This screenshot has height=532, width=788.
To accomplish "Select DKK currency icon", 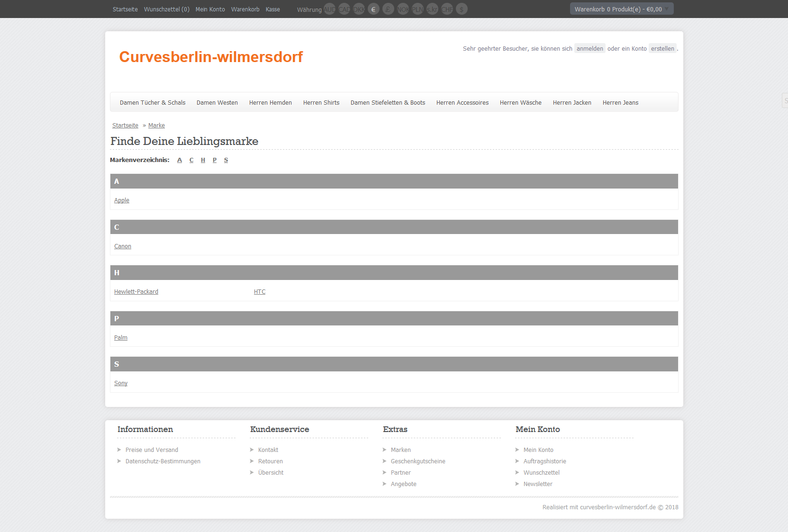I will coord(359,9).
